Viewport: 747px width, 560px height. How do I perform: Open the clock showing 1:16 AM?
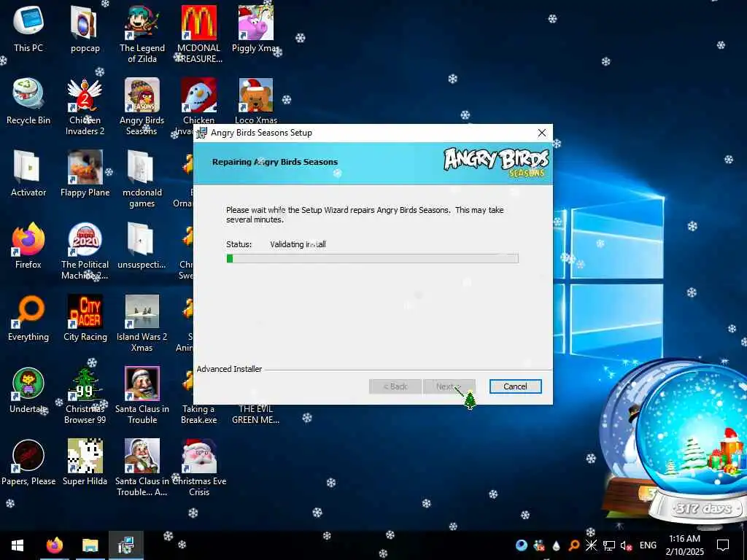click(x=684, y=545)
